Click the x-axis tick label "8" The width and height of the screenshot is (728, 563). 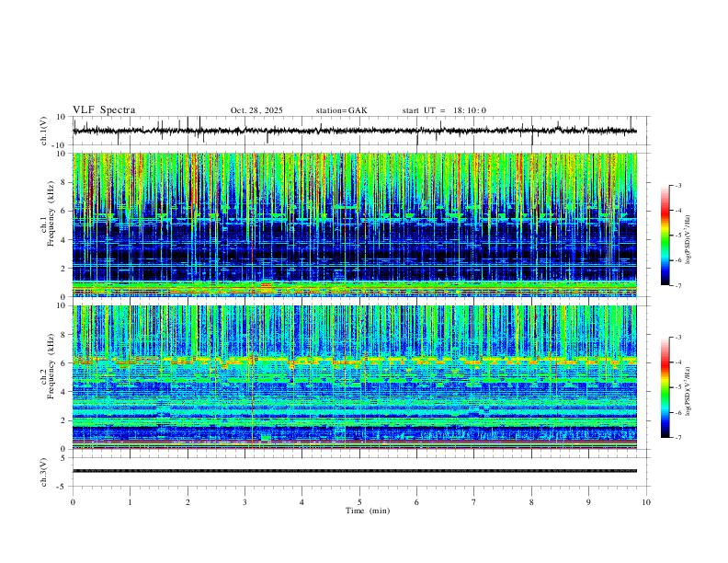pyautogui.click(x=531, y=502)
